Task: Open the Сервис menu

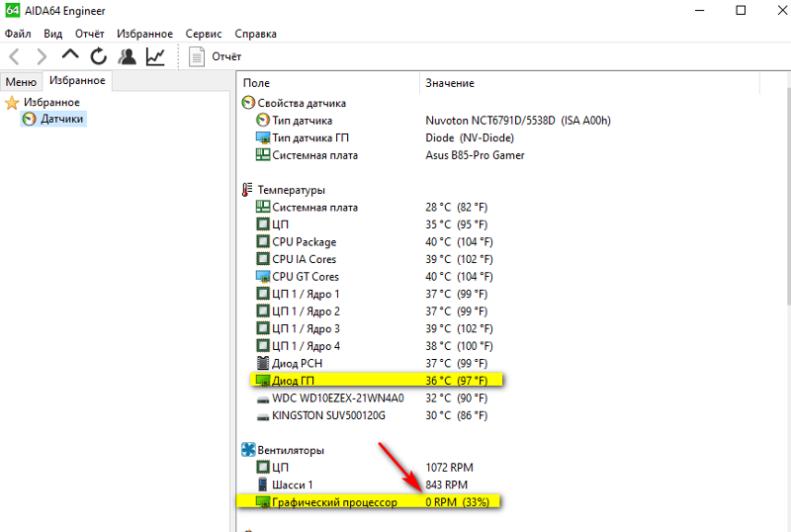Action: tap(204, 34)
